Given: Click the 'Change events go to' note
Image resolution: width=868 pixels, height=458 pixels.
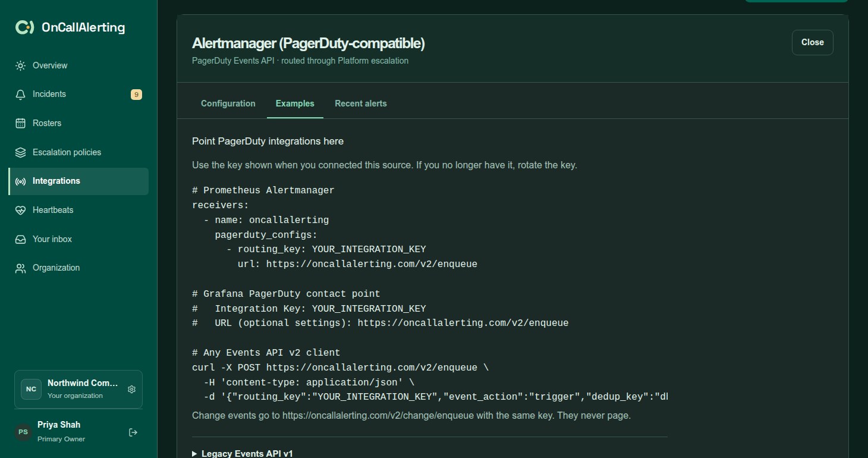Looking at the screenshot, I should [x=411, y=415].
